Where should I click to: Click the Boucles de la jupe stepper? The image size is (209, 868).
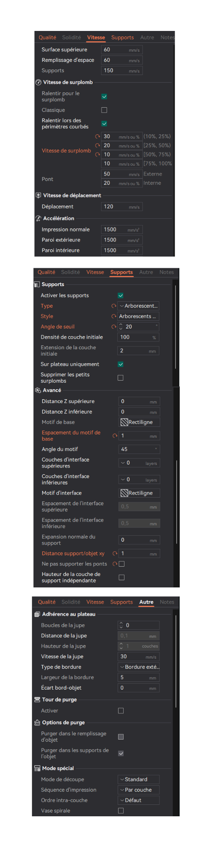click(121, 625)
